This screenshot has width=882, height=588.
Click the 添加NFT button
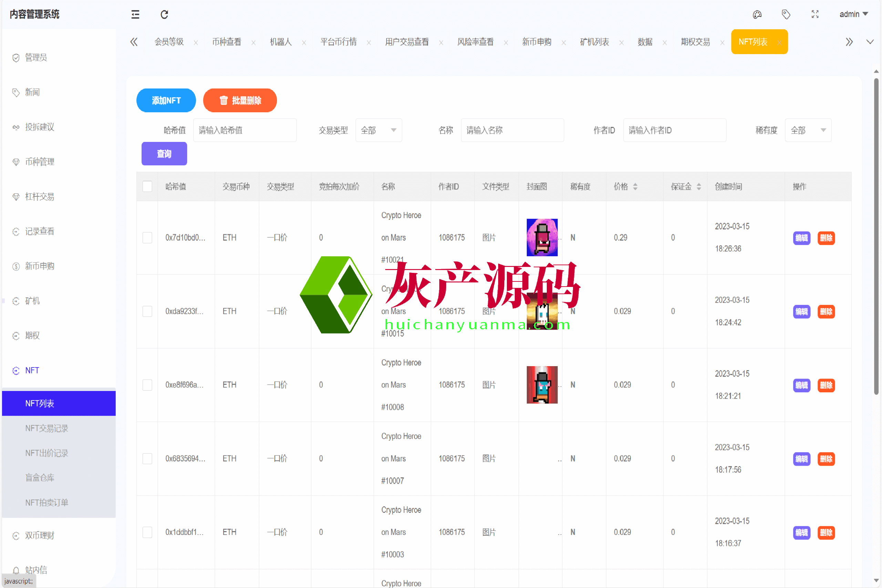click(166, 101)
